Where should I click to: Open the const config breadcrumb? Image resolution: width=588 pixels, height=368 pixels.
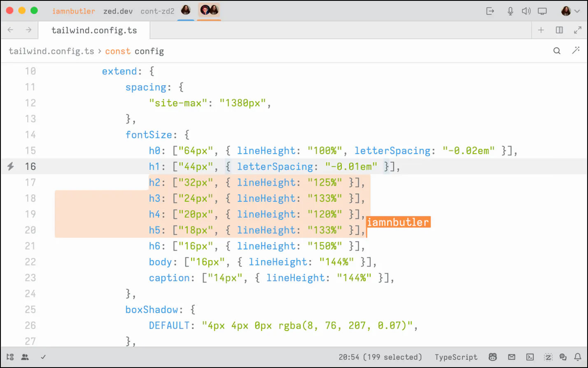pyautogui.click(x=134, y=51)
